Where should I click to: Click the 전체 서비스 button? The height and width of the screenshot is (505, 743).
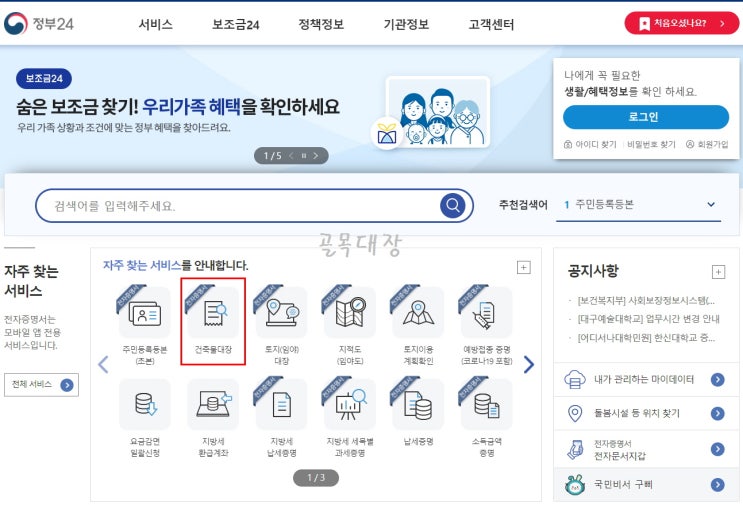[41, 385]
